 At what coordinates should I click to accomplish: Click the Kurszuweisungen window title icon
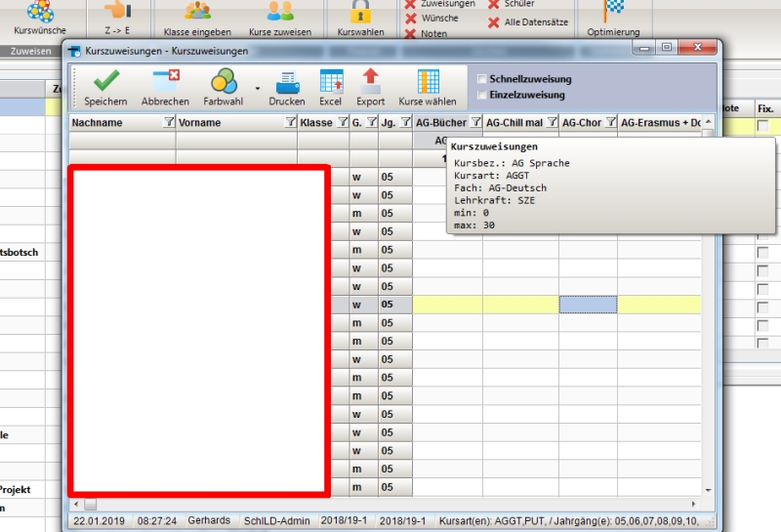click(x=75, y=52)
